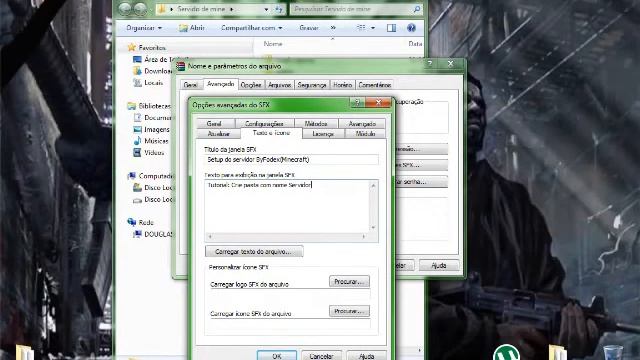
Task: Click Procurar for the SFX icon file
Action: 349,311
